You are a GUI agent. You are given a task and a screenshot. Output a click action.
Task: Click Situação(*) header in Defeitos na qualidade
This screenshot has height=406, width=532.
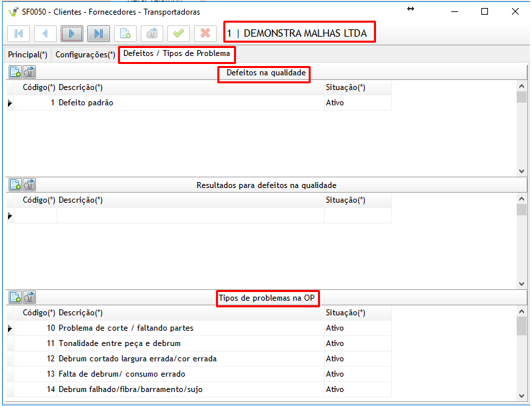[357, 87]
